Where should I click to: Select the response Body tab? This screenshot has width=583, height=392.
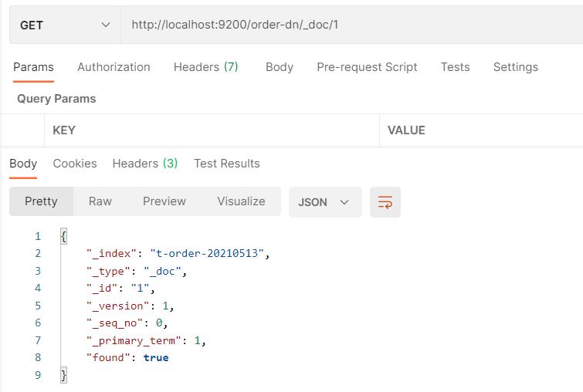pyautogui.click(x=23, y=164)
